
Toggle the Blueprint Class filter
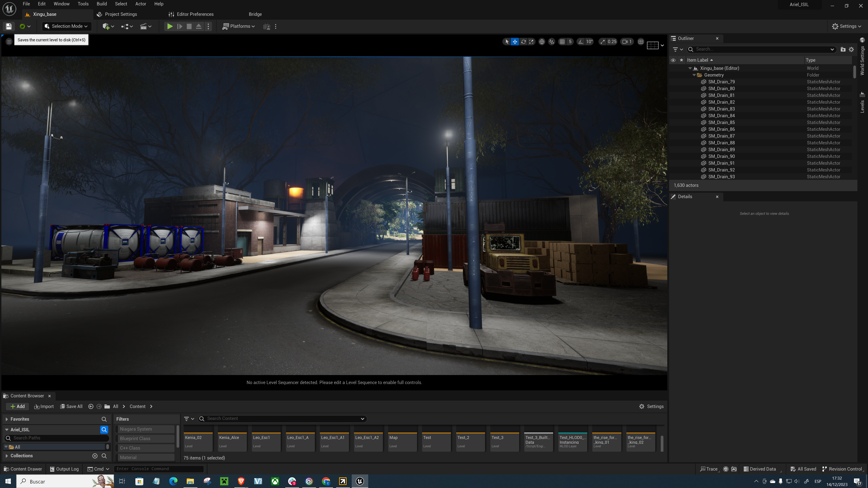pyautogui.click(x=145, y=439)
